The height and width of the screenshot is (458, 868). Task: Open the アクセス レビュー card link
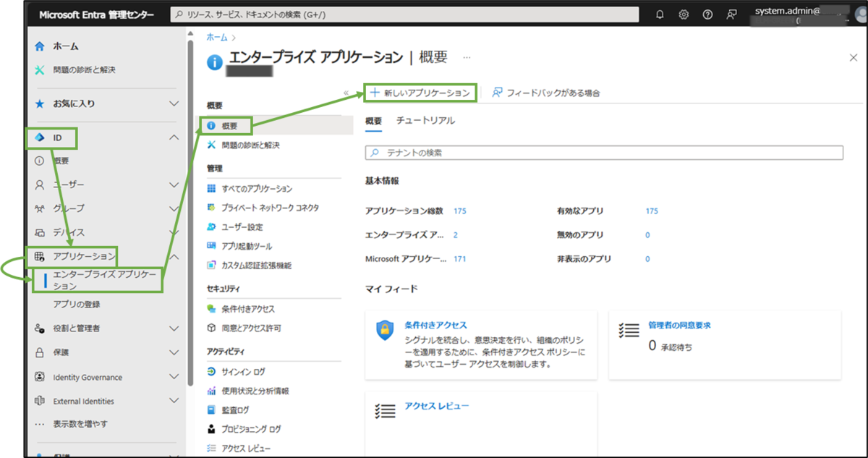[x=437, y=406]
